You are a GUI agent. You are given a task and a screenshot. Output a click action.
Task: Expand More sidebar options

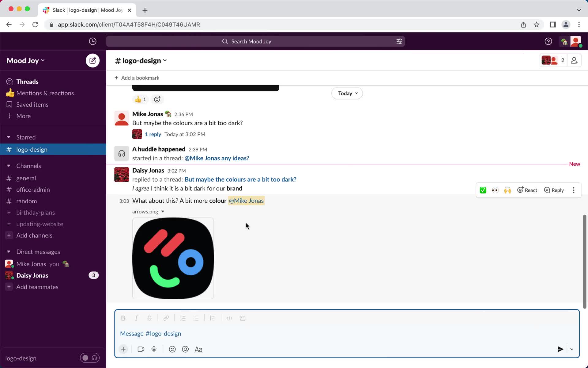pyautogui.click(x=53, y=116)
